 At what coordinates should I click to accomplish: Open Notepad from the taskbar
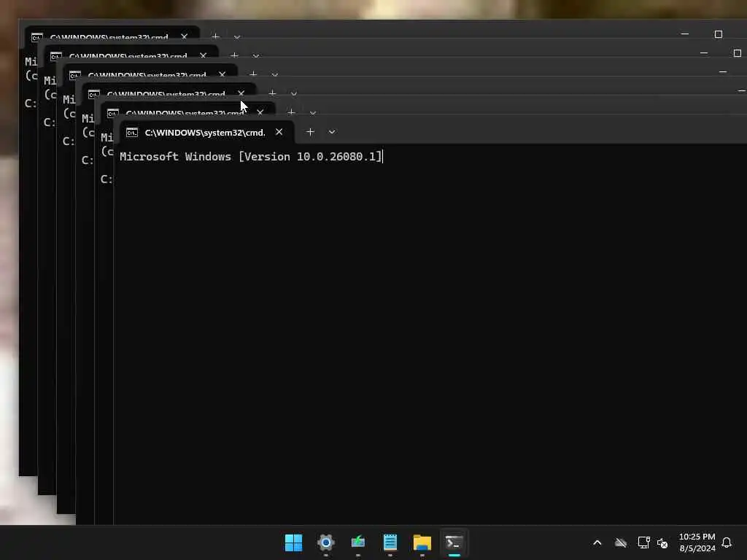(x=390, y=542)
